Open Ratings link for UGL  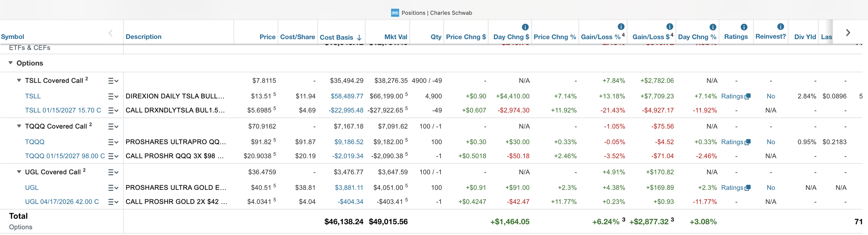coord(736,188)
